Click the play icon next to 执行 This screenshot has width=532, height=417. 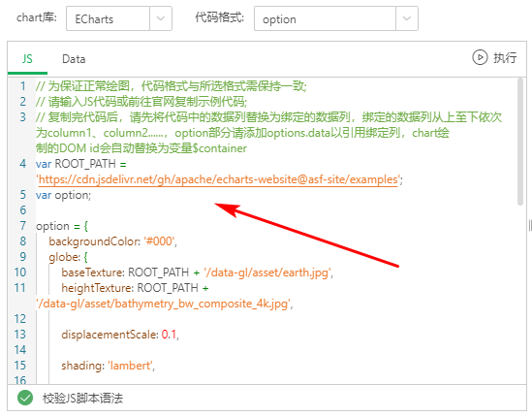[480, 57]
